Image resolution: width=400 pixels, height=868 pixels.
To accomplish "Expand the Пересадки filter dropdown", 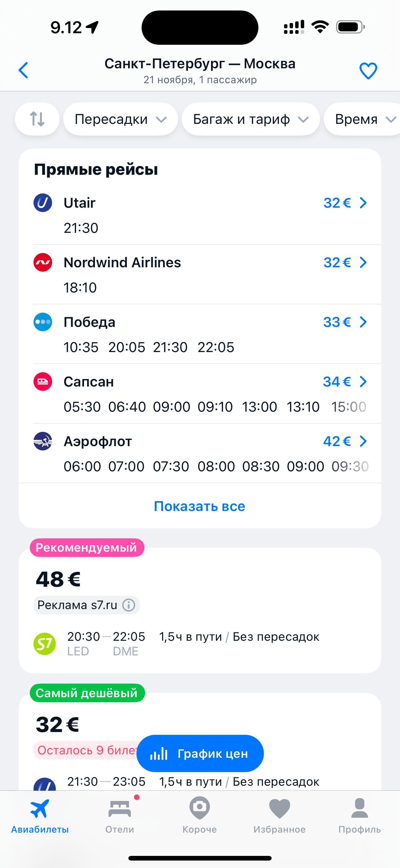I will (120, 119).
